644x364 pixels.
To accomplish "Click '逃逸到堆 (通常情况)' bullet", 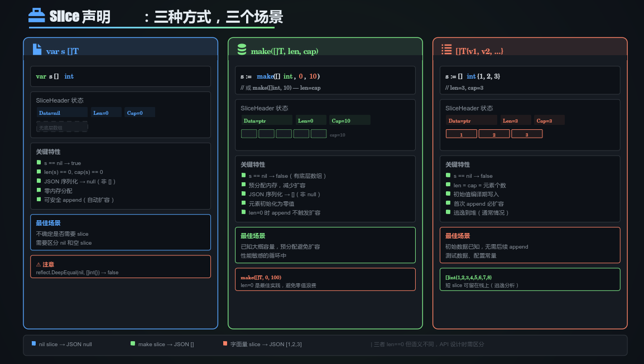I will (481, 213).
